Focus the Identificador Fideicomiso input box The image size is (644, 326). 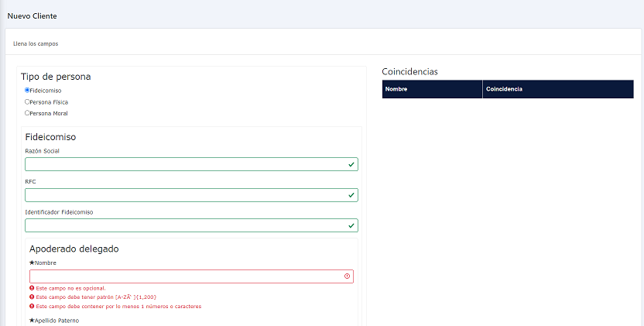(x=186, y=225)
